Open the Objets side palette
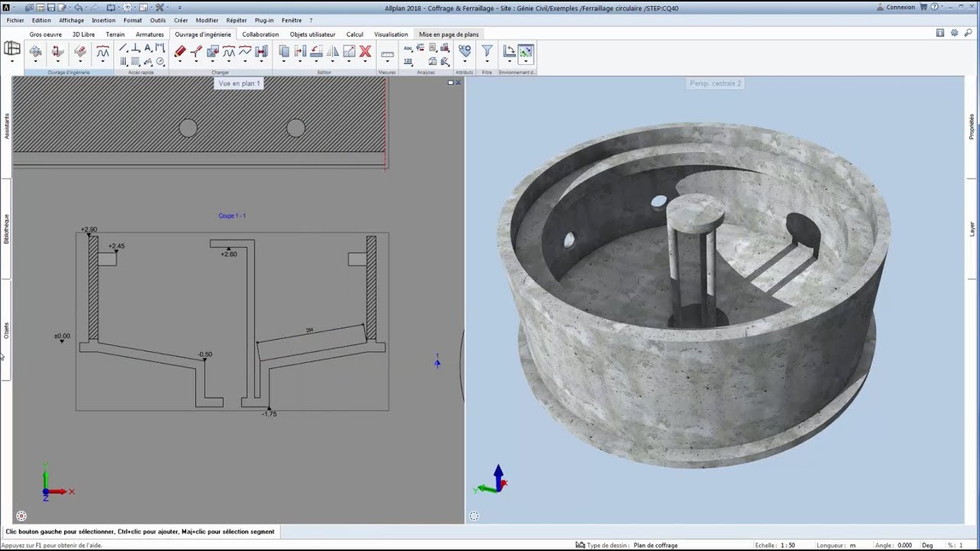This screenshot has width=980, height=551. click(x=7, y=330)
